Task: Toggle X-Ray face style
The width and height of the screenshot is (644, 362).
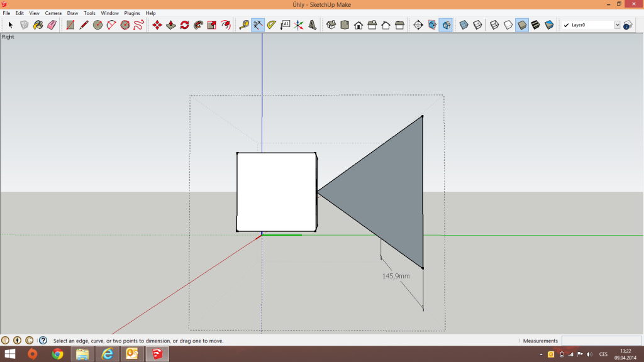Action: 464,25
